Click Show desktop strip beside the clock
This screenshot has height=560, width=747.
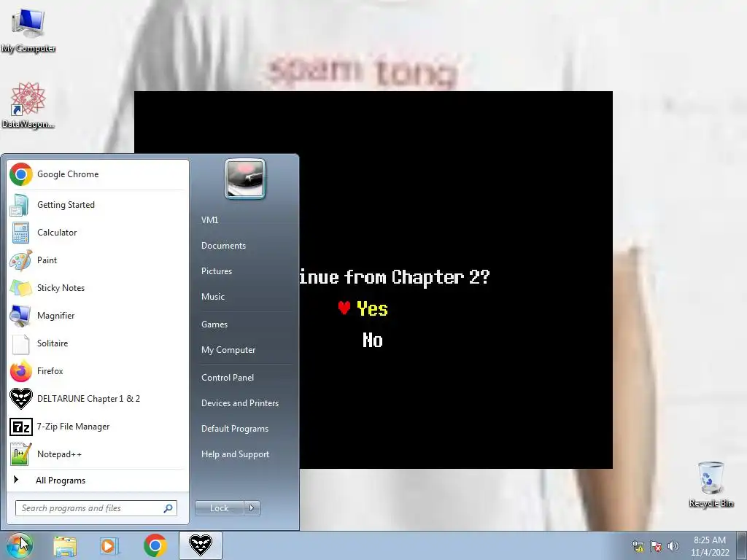(742, 545)
